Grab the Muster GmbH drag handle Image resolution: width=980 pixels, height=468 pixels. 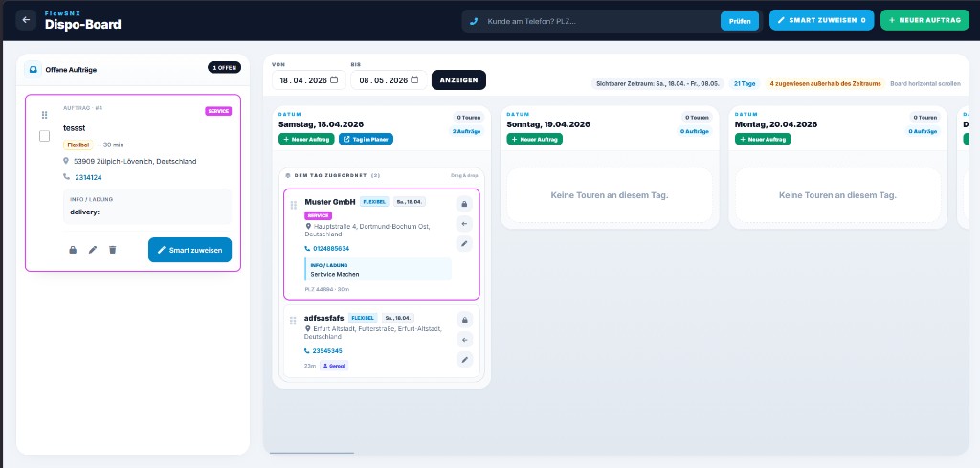tap(293, 205)
